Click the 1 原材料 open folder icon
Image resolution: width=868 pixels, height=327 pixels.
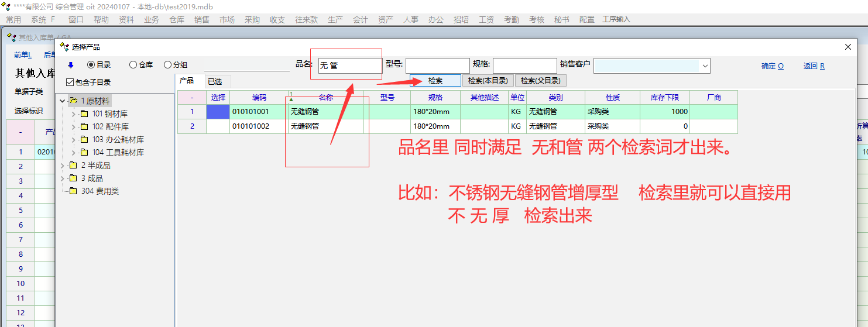[74, 101]
